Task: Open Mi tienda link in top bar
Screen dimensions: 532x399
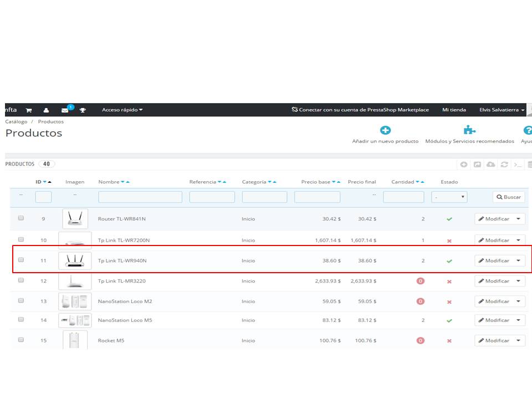Action: click(x=454, y=110)
